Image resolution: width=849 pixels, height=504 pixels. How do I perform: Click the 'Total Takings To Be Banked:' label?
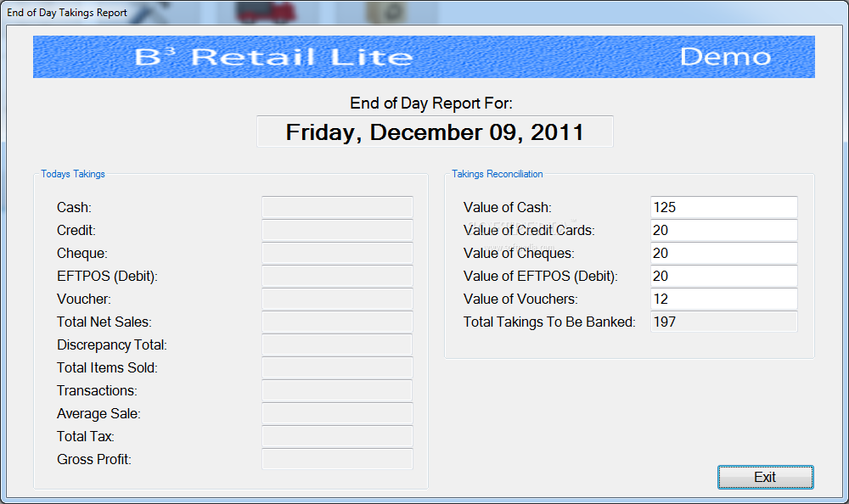[549, 322]
